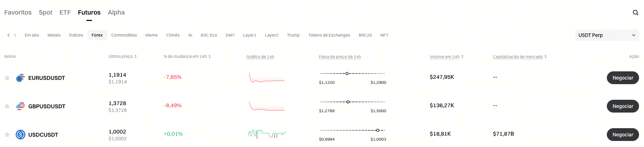The height and width of the screenshot is (147, 644).
Task: Click the EURUSDUSDT 24h price range slider
Action: tap(352, 73)
